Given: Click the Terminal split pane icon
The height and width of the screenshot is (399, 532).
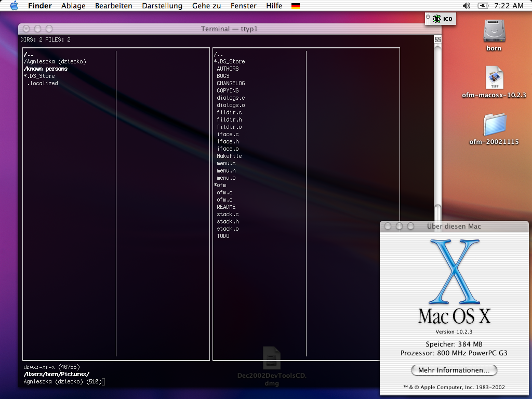Looking at the screenshot, I should 438,39.
